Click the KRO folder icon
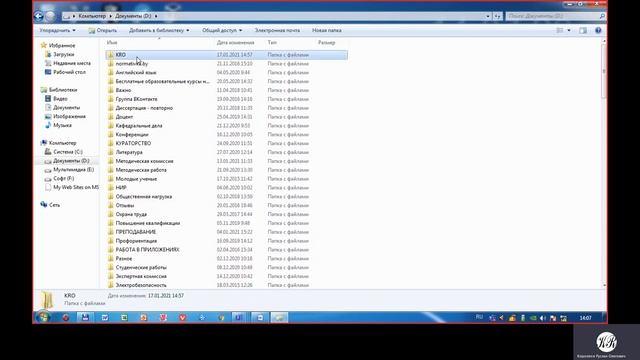640x360 pixels. [111, 55]
